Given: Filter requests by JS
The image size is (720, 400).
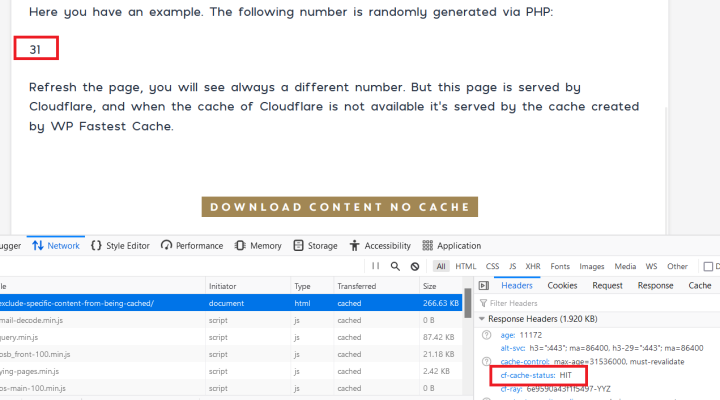Looking at the screenshot, I should point(512,266).
